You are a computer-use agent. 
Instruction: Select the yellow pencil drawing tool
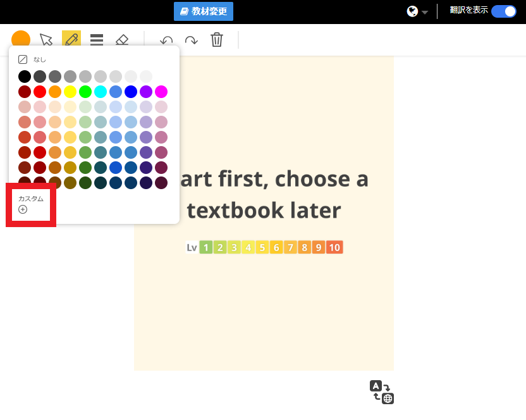71,39
